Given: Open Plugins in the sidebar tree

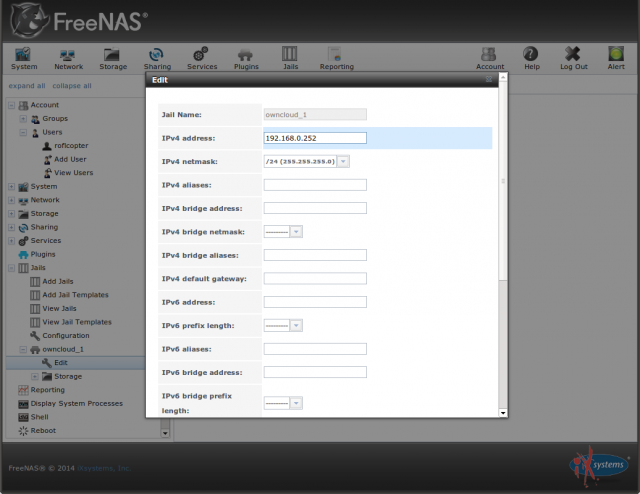Looking at the screenshot, I should (43, 254).
